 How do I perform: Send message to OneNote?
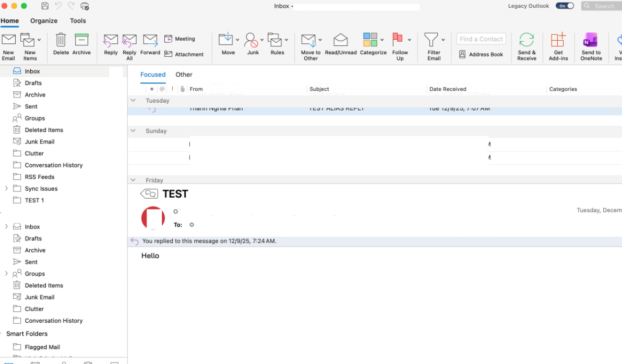[591, 47]
